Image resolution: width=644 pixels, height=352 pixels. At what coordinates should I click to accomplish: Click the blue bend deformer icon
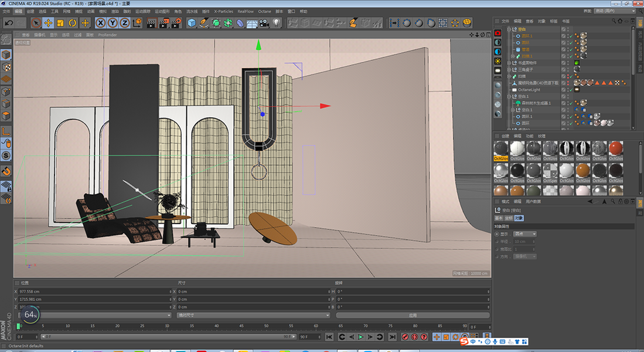240,23
